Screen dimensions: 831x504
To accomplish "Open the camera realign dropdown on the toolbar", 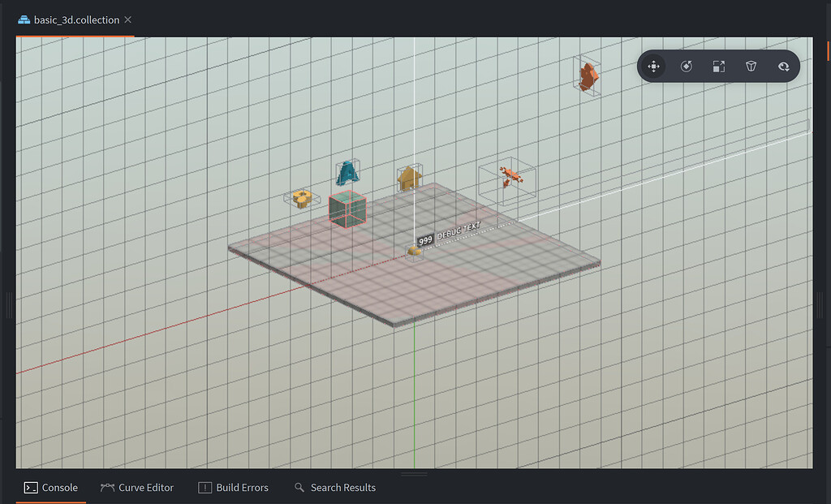I will pyautogui.click(x=783, y=67).
